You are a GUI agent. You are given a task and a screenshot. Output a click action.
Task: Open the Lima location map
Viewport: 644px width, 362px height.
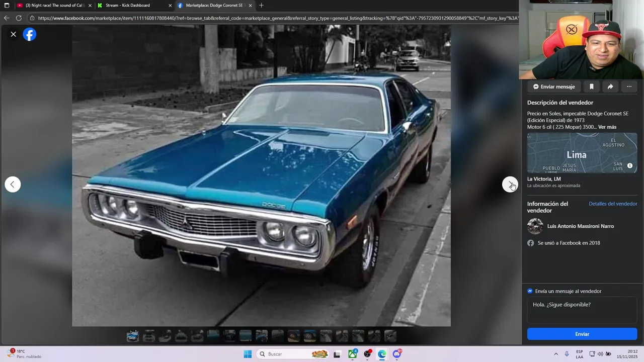pos(582,153)
